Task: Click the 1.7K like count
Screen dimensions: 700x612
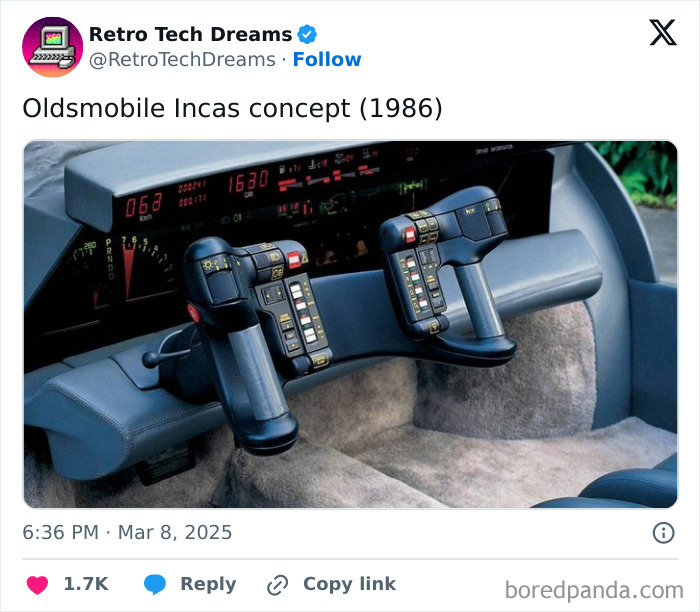Action: 86,584
